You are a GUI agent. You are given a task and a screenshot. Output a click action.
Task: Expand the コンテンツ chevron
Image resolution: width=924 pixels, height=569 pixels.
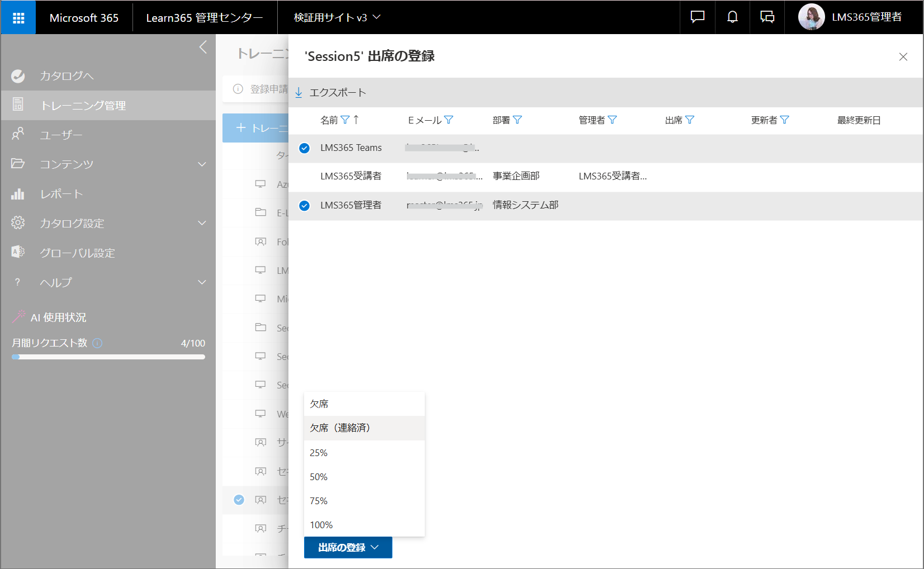click(202, 164)
